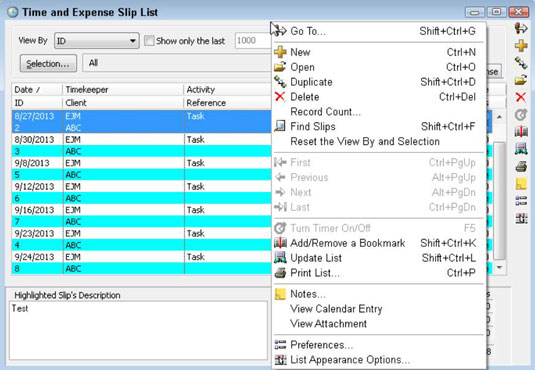The width and height of the screenshot is (535, 370).
Task: Select Duplicate in the context menu
Action: [379, 82]
